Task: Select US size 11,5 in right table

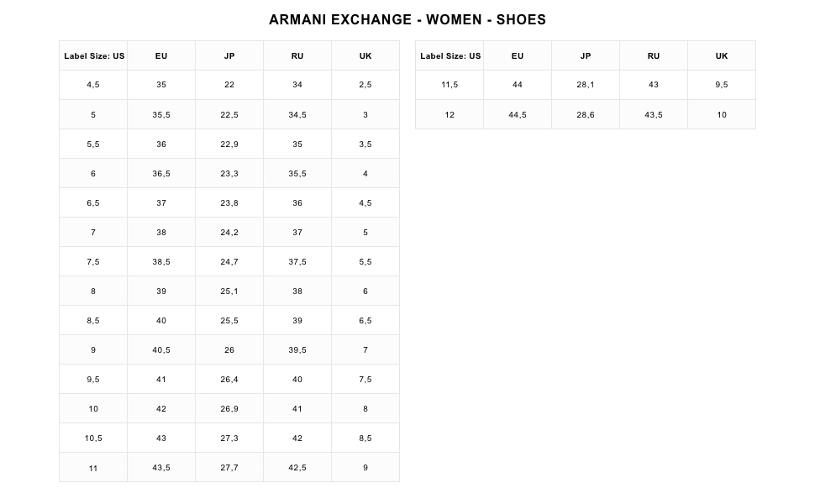Action: [450, 85]
